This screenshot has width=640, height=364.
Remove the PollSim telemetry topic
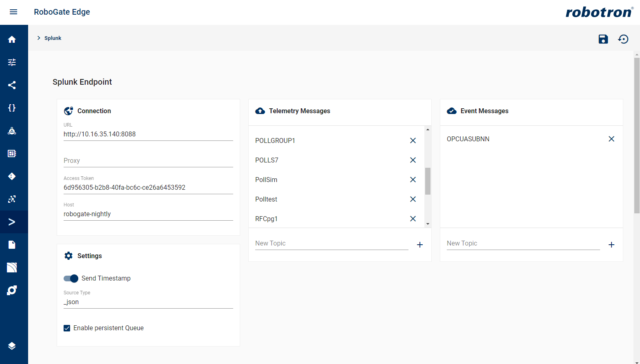(x=413, y=180)
